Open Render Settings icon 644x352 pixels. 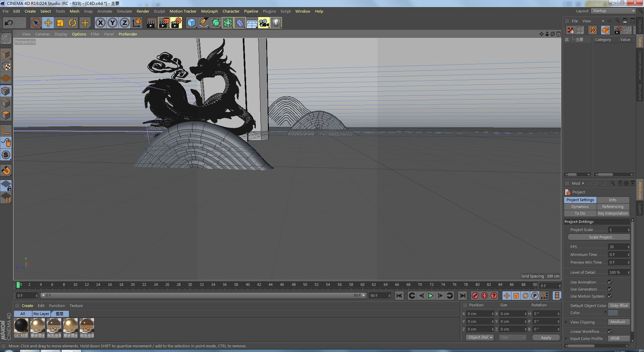tap(176, 23)
